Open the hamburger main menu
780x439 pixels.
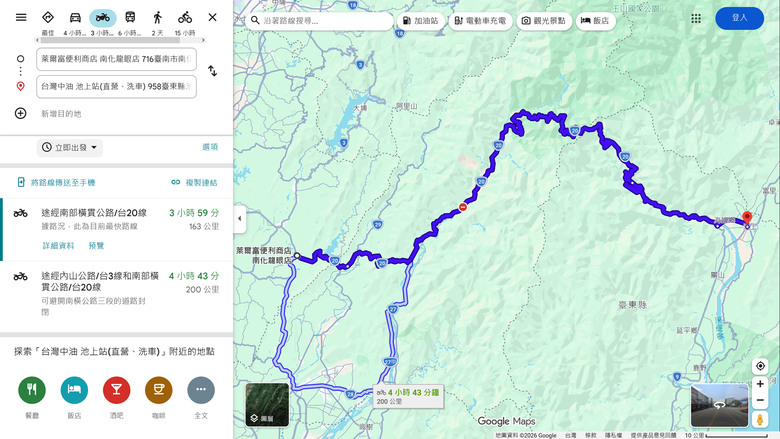coord(21,17)
